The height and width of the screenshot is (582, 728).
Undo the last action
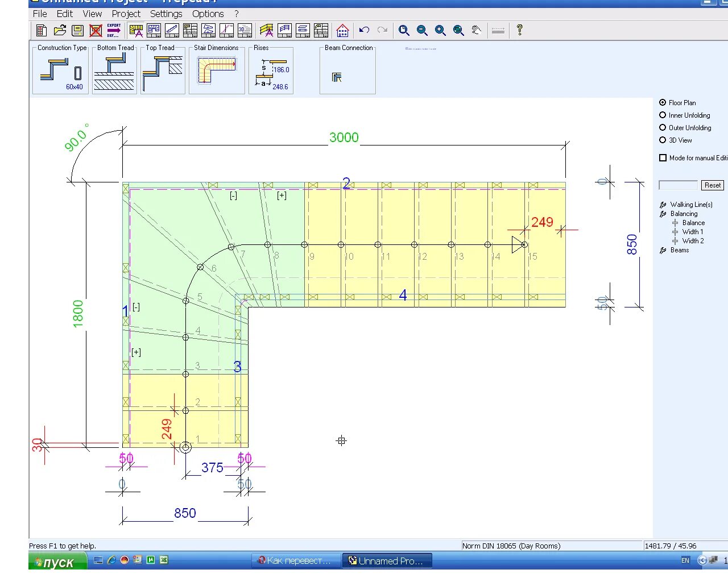365,30
